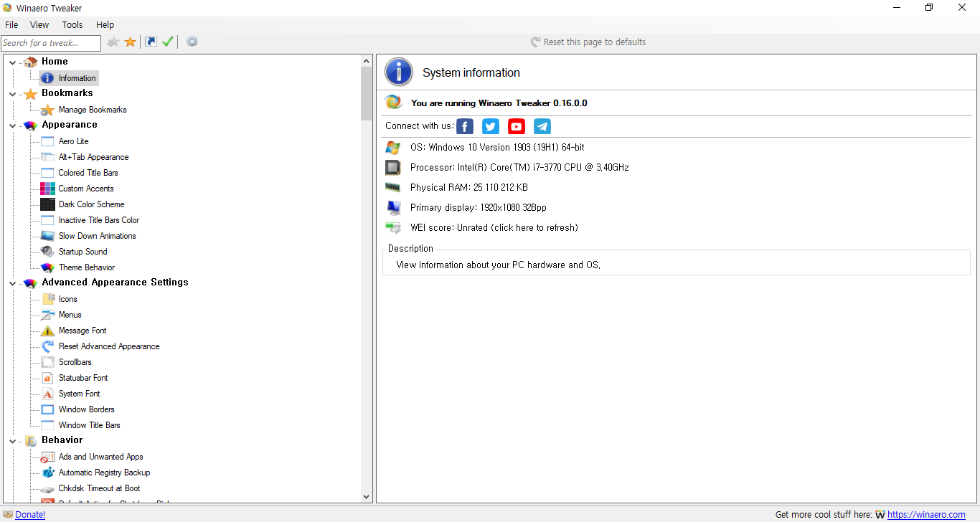980x522 pixels.
Task: Click the Donate! link
Action: point(30,515)
